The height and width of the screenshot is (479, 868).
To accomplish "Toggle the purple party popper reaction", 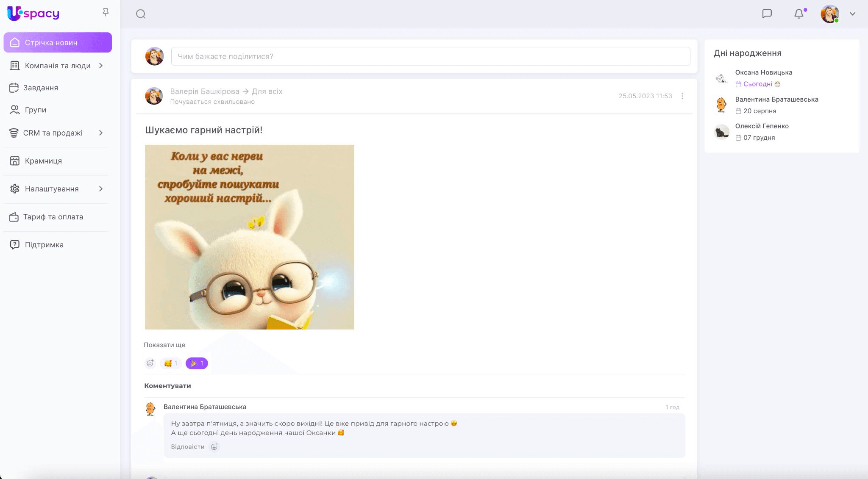I will point(197,363).
